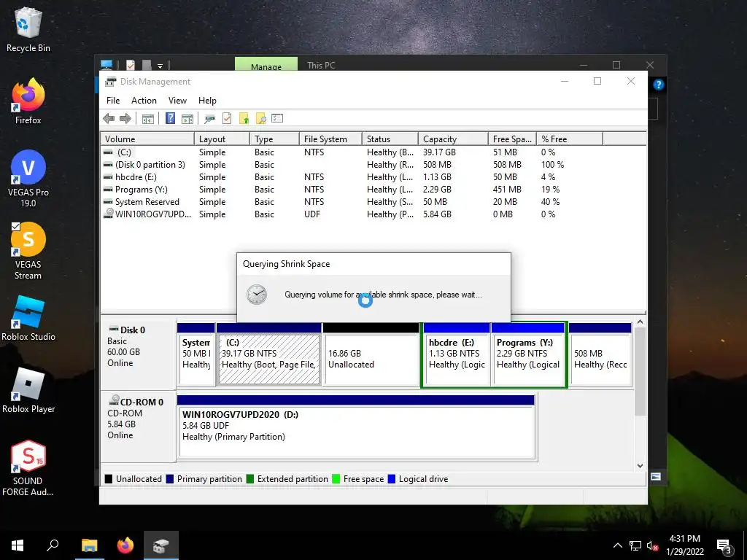The width and height of the screenshot is (747, 560).
Task: Click the Disk Management taskbar button
Action: tap(161, 545)
